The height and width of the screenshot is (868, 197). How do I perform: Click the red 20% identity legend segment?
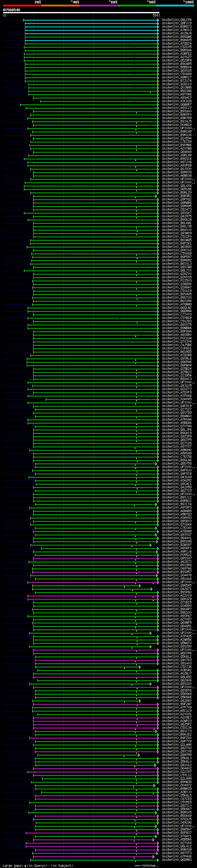point(22,6)
